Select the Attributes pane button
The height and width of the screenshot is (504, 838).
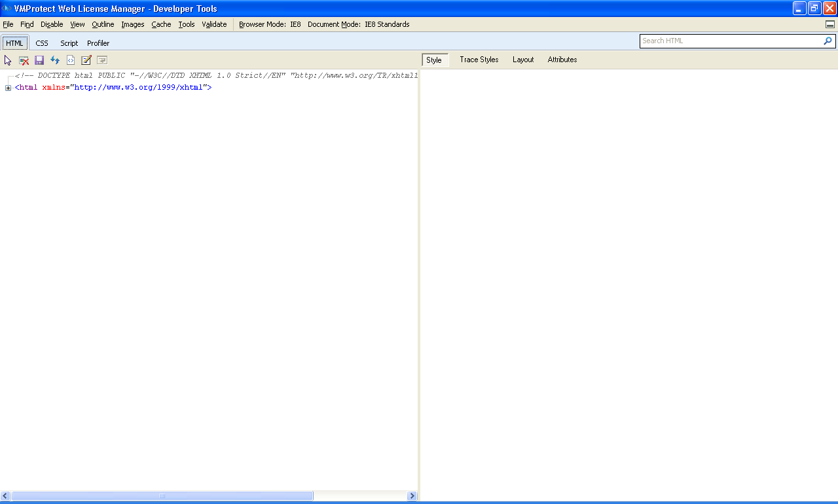click(562, 60)
